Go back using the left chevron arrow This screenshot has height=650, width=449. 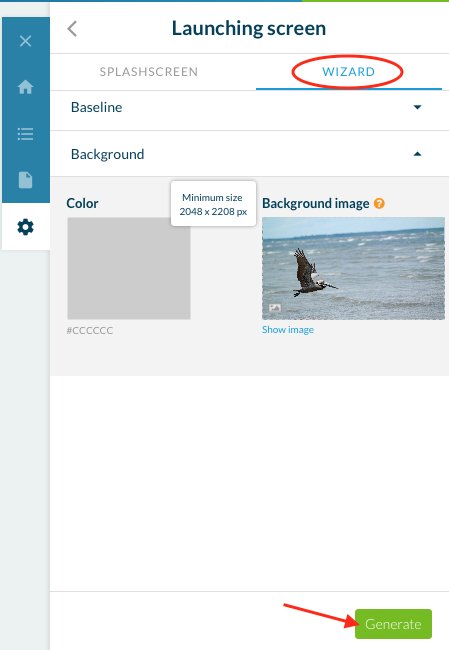(x=72, y=29)
